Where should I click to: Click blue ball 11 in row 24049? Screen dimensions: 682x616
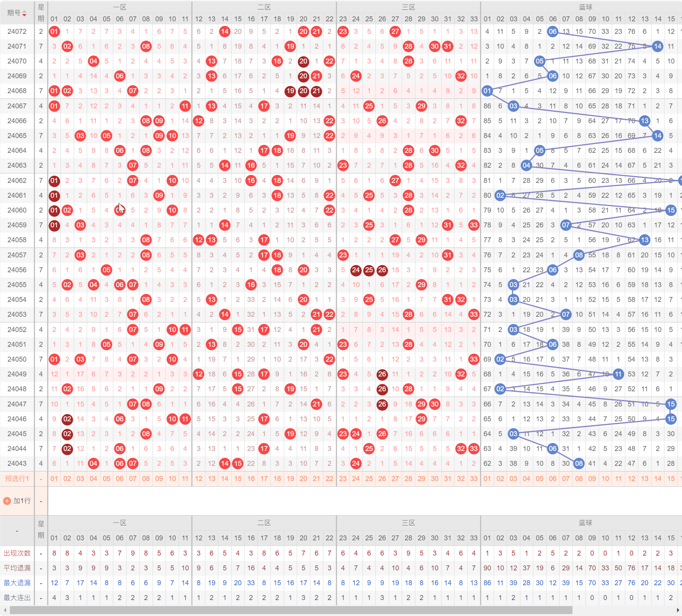618,374
